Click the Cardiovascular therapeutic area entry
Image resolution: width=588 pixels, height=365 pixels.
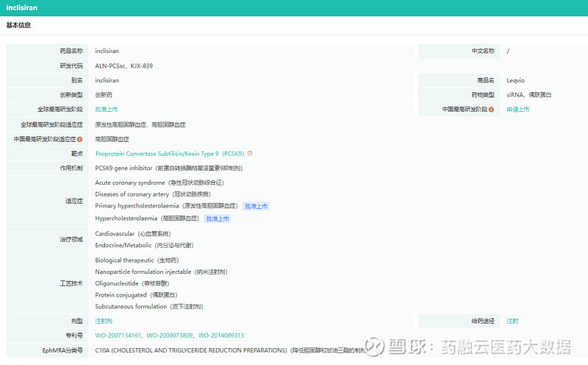(x=133, y=233)
